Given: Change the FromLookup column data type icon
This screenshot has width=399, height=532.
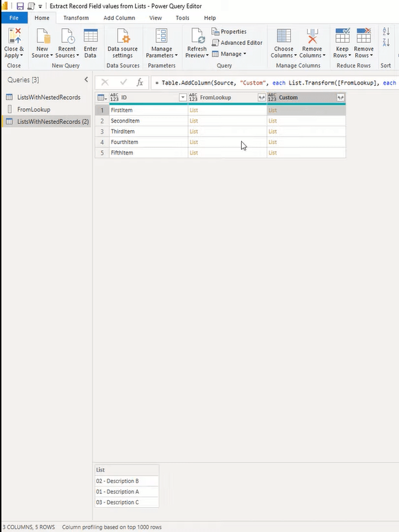Looking at the screenshot, I should 193,98.
